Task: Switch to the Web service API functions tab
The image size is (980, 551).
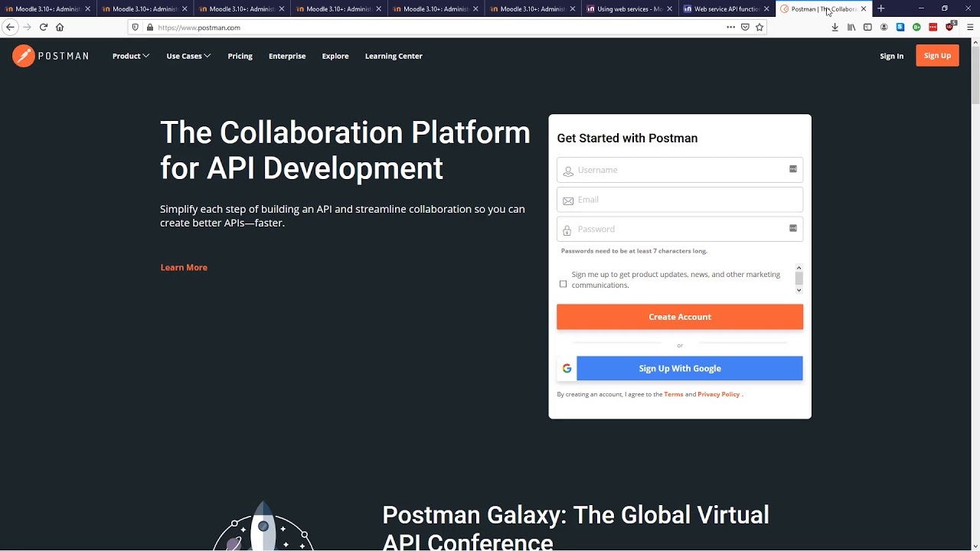Action: (x=726, y=9)
